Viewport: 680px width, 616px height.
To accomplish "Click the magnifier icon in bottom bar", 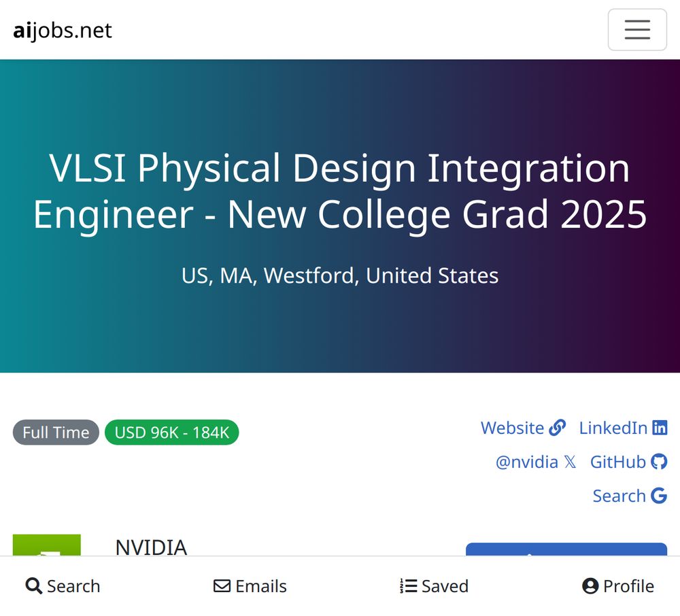I will pyautogui.click(x=34, y=586).
